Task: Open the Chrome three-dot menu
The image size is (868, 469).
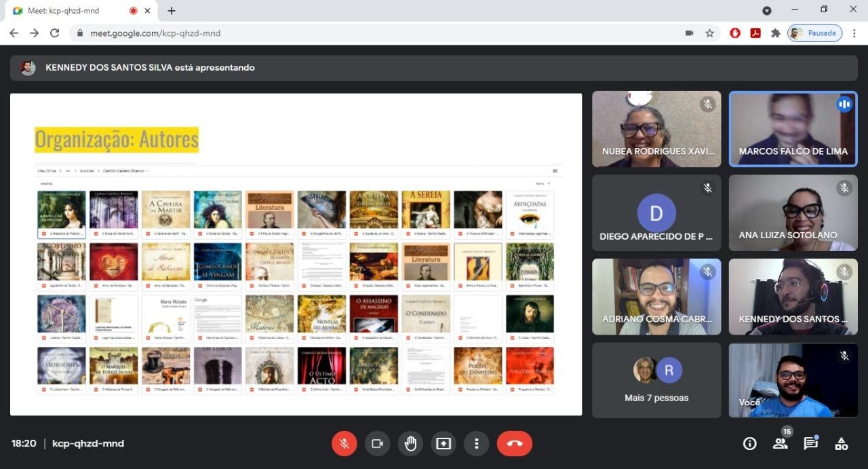Action: pyautogui.click(x=854, y=33)
